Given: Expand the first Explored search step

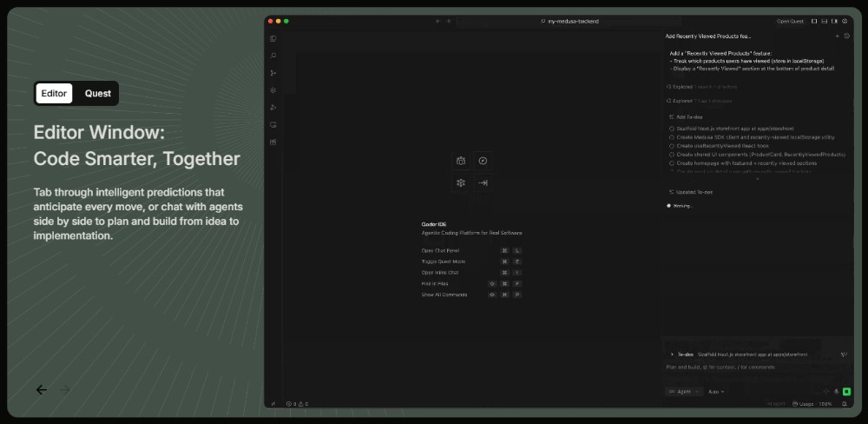Looking at the screenshot, I should (702, 87).
